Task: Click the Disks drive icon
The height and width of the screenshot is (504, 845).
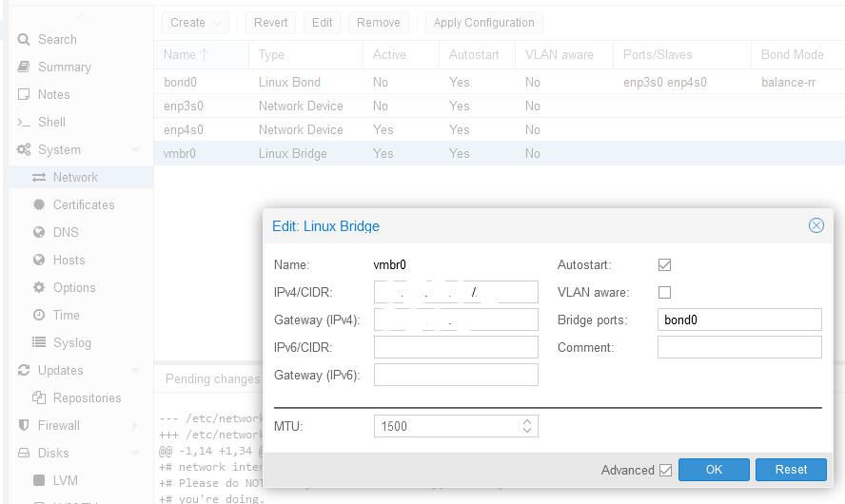Action: [x=24, y=453]
